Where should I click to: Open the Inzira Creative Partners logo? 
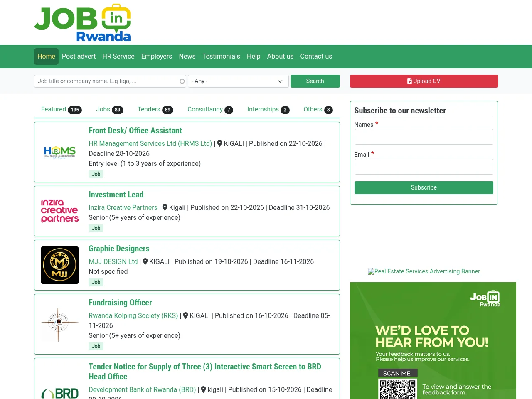coord(60,211)
